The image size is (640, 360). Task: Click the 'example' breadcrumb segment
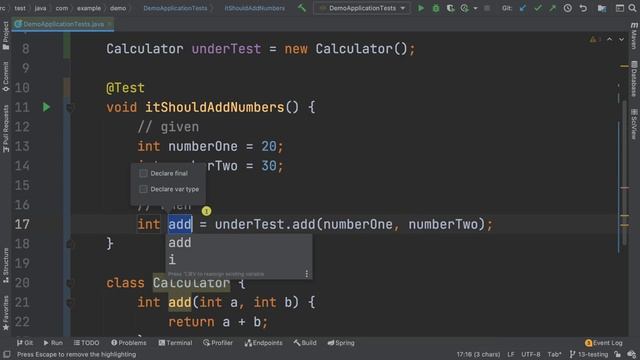(x=89, y=8)
